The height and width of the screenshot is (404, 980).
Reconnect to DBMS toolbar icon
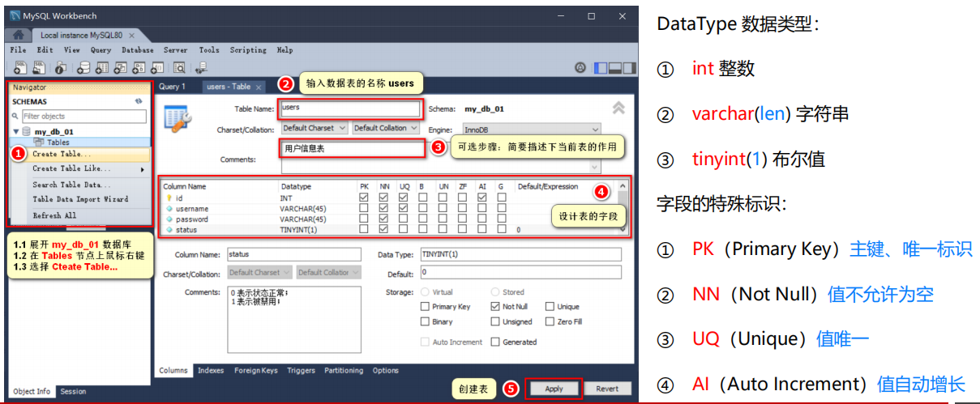click(200, 68)
